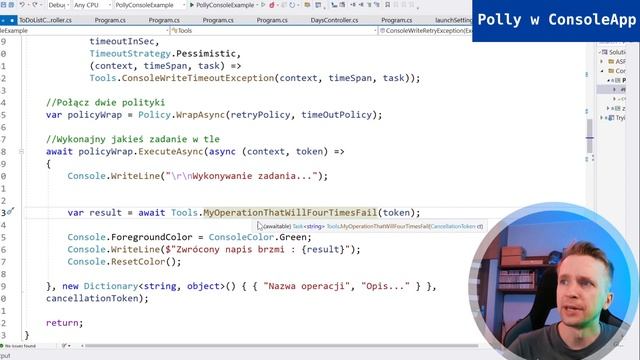
Task: Click Start Without Debugging outline arrow
Action: (x=263, y=5)
